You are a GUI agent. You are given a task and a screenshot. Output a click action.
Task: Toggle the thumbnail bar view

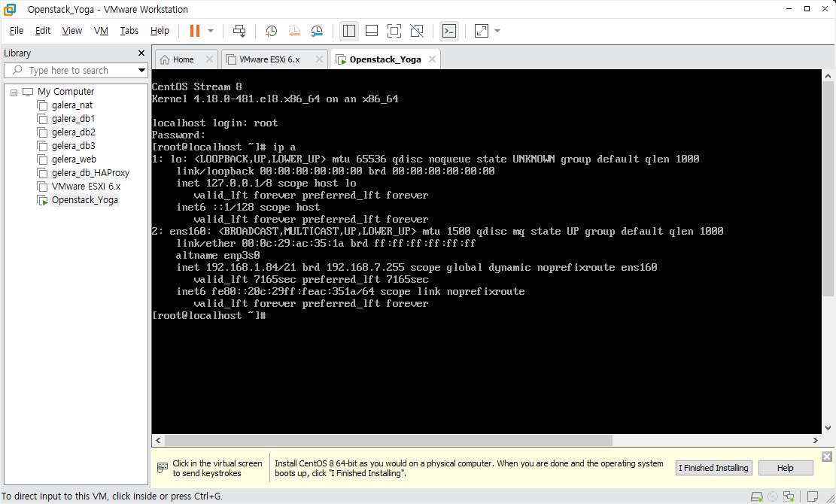tap(372, 31)
